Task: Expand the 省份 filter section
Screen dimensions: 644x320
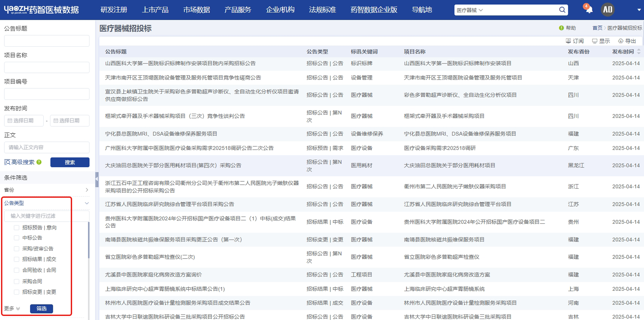Action: 46,190
